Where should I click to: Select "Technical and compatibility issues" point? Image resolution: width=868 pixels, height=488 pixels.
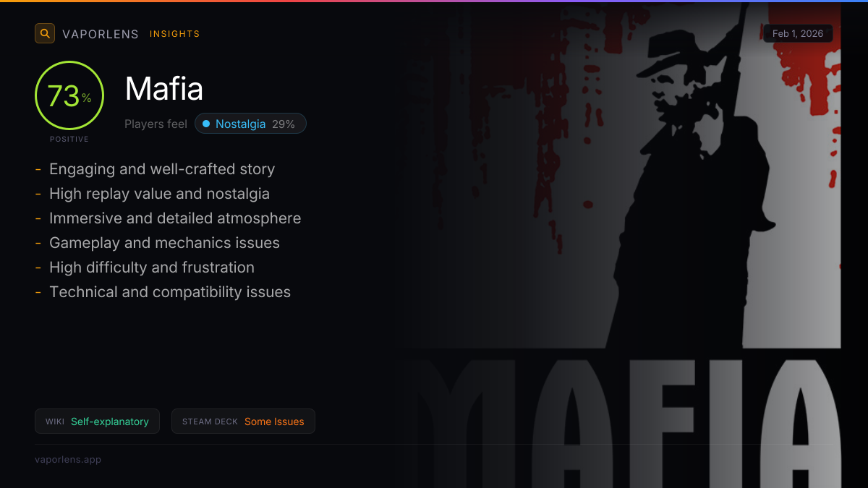click(170, 292)
